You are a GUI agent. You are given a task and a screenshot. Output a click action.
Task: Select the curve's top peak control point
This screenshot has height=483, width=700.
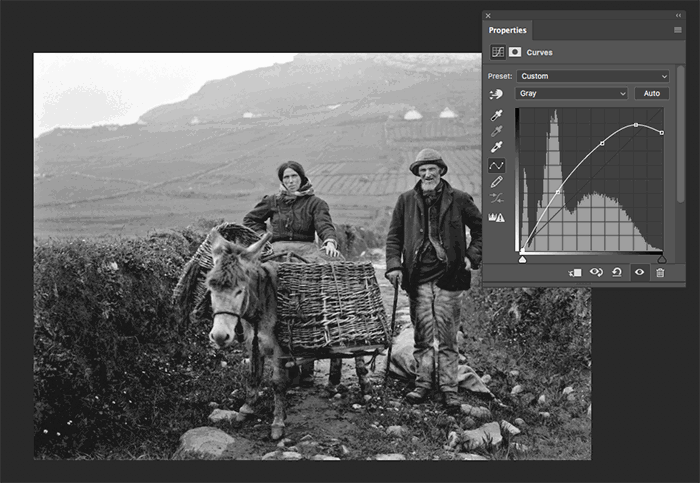(x=636, y=125)
